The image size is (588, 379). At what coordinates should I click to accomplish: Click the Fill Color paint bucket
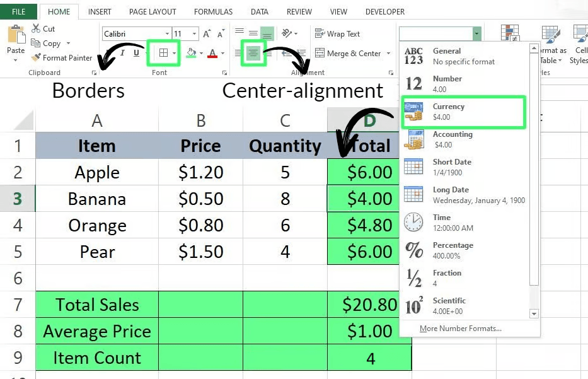coord(191,54)
